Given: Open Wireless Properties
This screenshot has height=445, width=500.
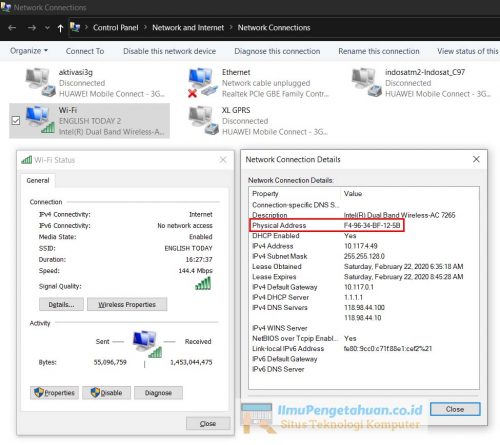Looking at the screenshot, I should [127, 304].
